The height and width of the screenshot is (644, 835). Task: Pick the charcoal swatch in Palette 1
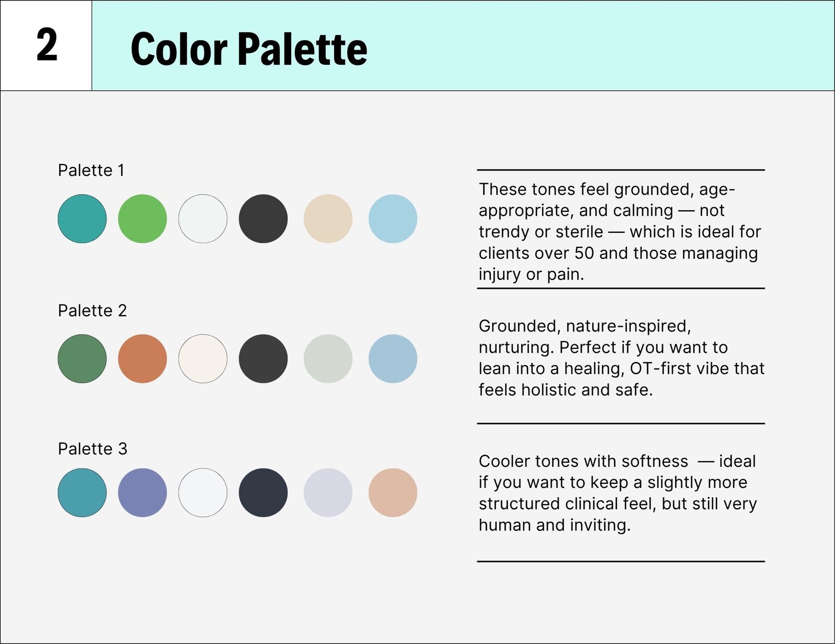click(263, 219)
